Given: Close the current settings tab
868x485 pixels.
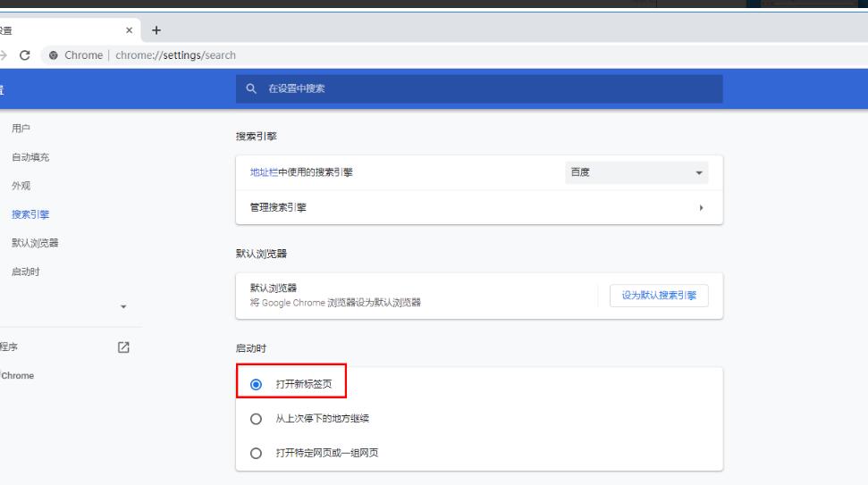Looking at the screenshot, I should pyautogui.click(x=130, y=30).
